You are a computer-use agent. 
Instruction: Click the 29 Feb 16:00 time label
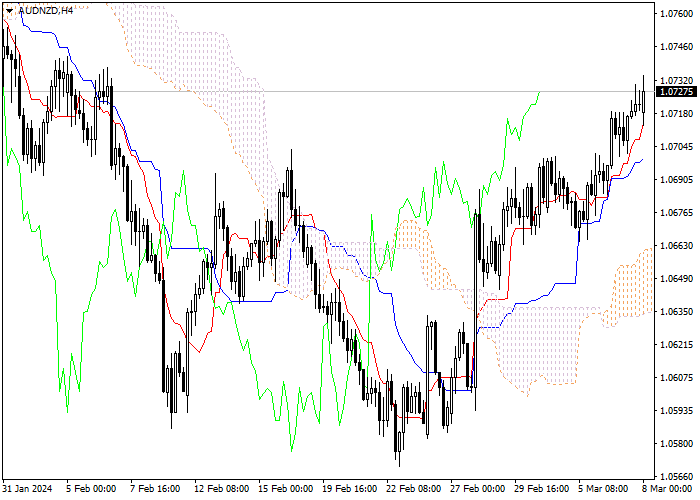click(542, 489)
